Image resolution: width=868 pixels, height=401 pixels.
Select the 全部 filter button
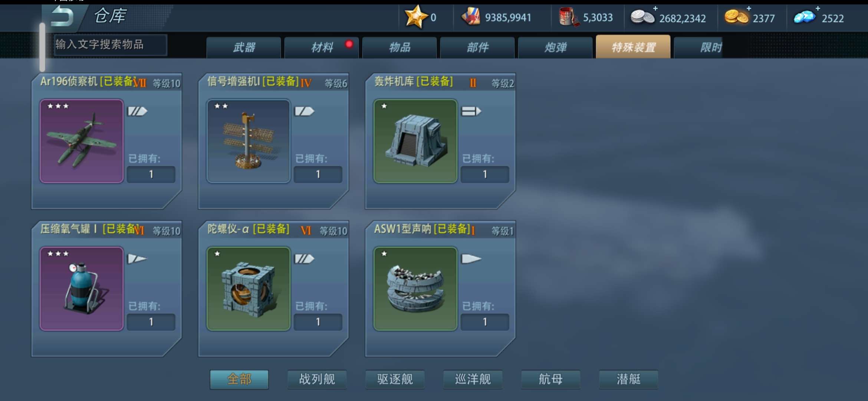[239, 379]
